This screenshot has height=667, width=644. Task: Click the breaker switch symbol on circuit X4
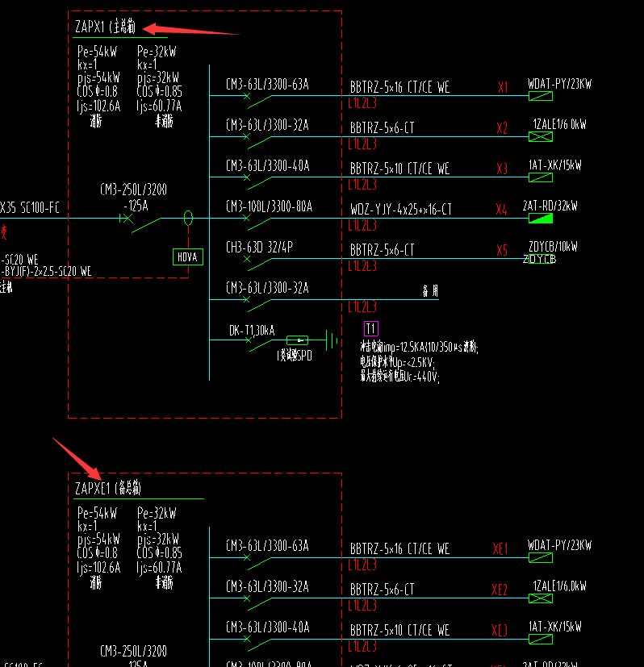[258, 223]
